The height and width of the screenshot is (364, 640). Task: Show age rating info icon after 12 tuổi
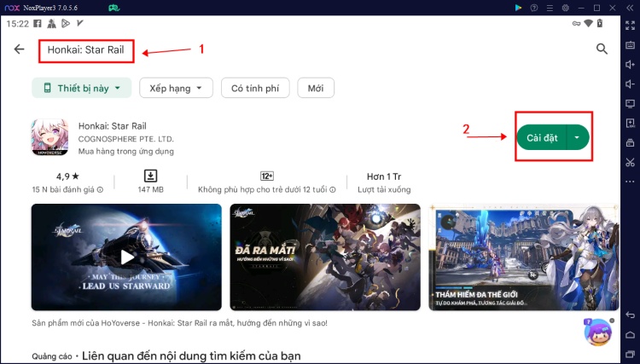coord(333,189)
